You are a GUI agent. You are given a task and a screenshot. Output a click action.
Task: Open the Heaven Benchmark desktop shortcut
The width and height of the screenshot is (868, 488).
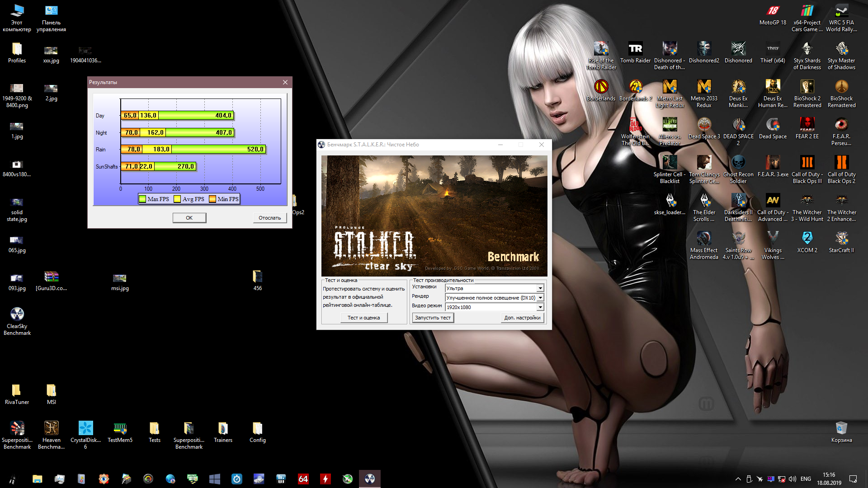[51, 428]
